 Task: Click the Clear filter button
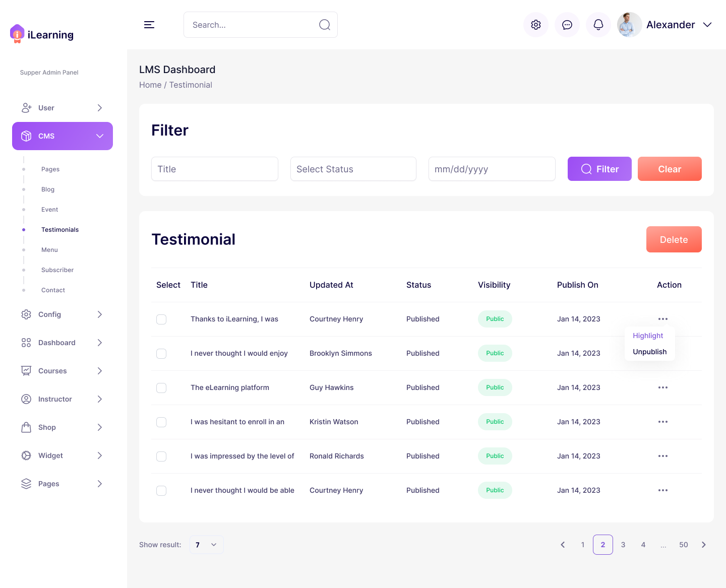[670, 169]
